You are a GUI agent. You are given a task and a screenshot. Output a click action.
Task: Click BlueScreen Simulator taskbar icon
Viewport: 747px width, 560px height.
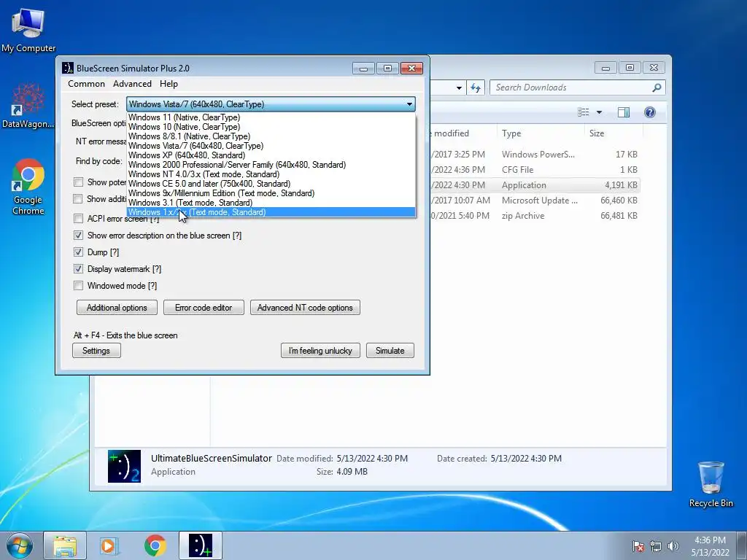(200, 545)
